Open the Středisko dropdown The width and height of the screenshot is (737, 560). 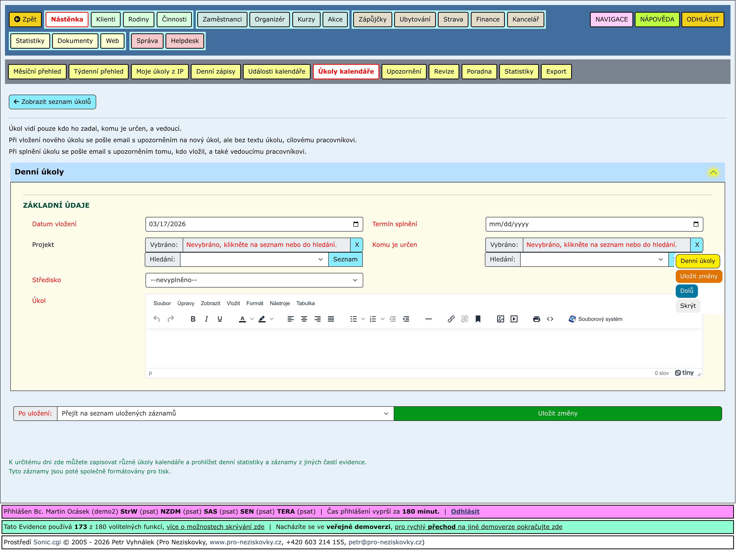click(x=254, y=280)
